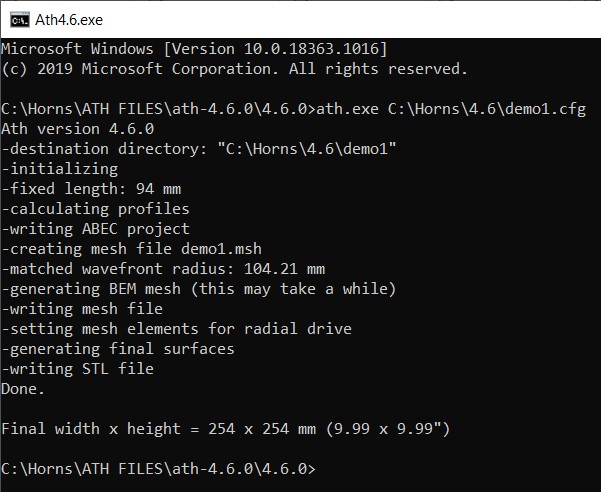
Task: Click the 'writing mesh file' line
Action: [82, 309]
